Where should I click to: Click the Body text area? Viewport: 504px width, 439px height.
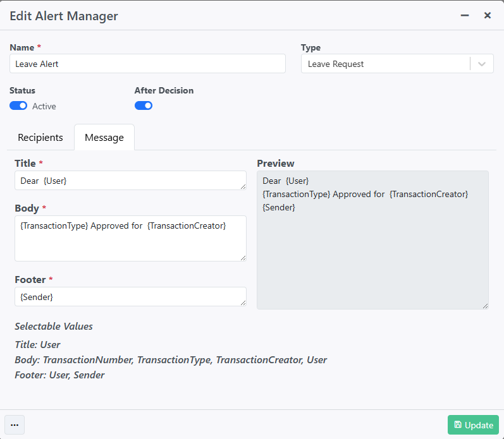[130, 238]
